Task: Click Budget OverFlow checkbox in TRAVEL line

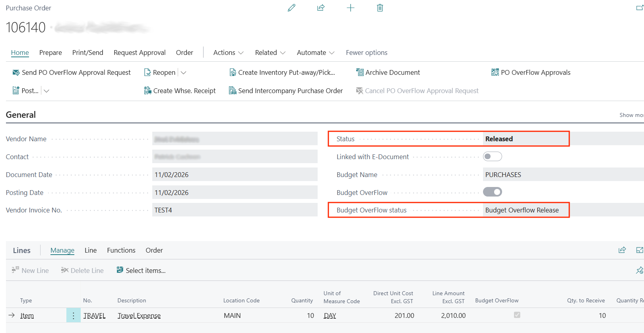Action: 517,315
